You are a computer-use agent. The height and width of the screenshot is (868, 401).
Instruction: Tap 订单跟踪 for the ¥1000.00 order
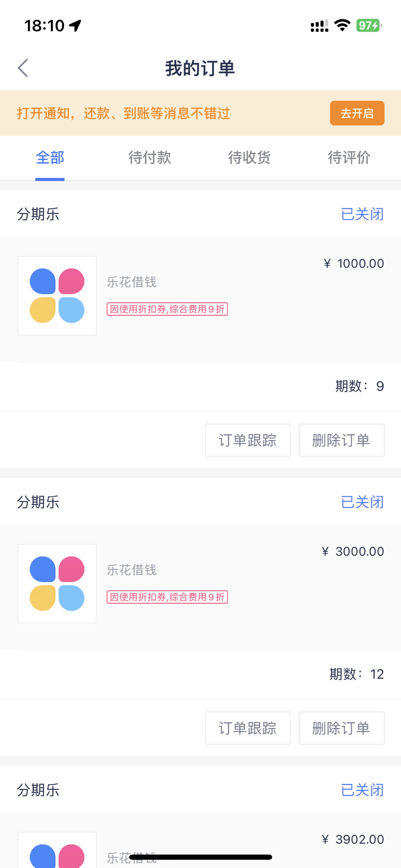(248, 440)
